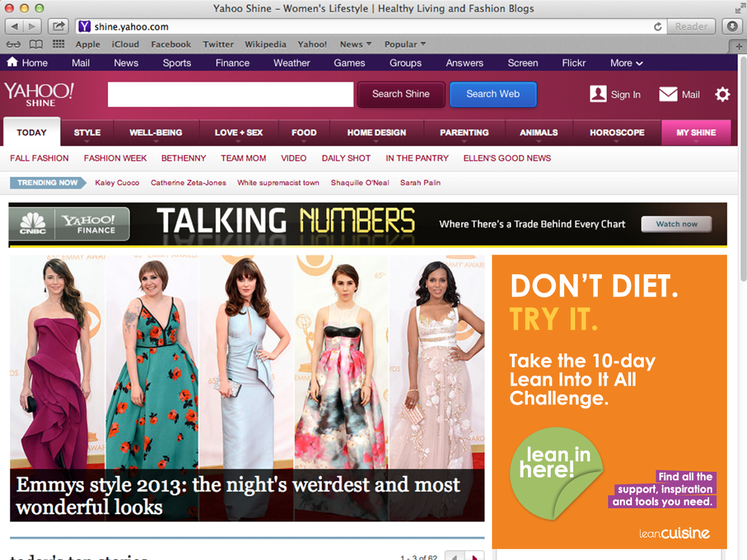
Task: Expand the News bookmarks folder dropdown
Action: click(356, 44)
